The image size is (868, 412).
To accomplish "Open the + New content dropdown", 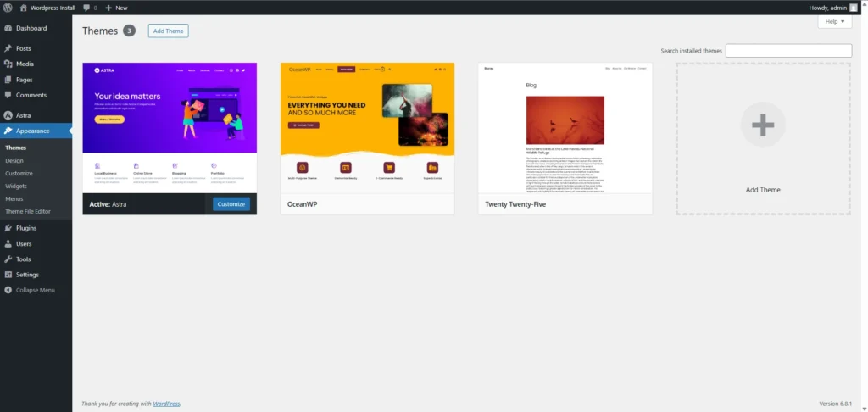I will 116,8.
